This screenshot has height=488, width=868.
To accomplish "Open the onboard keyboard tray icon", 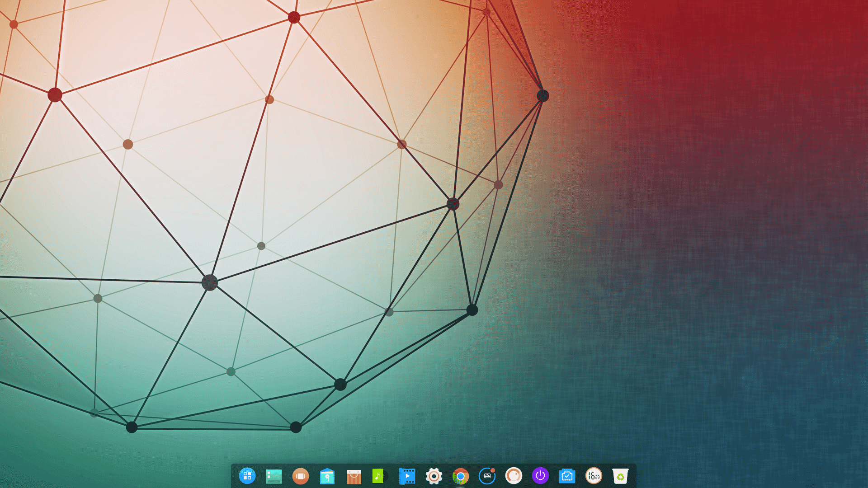I will pyautogui.click(x=487, y=476).
